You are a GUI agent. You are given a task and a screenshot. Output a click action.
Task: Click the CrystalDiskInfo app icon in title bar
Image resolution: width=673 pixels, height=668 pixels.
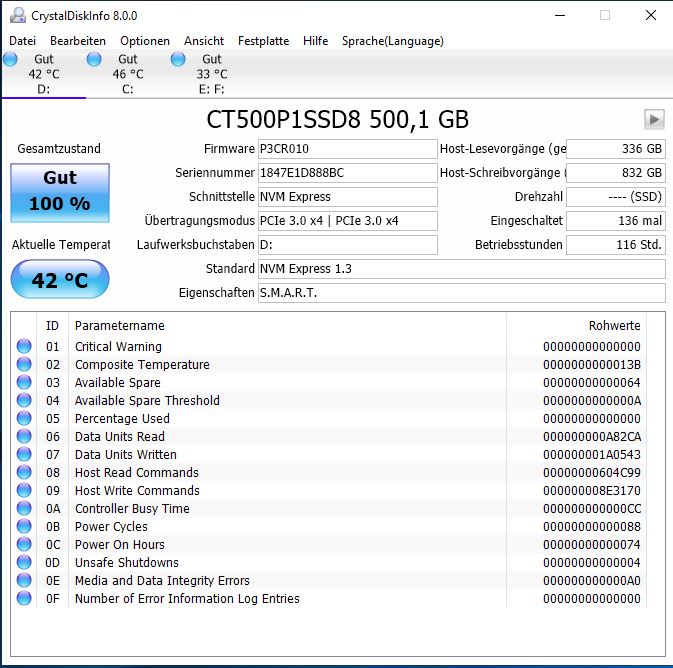coord(18,15)
